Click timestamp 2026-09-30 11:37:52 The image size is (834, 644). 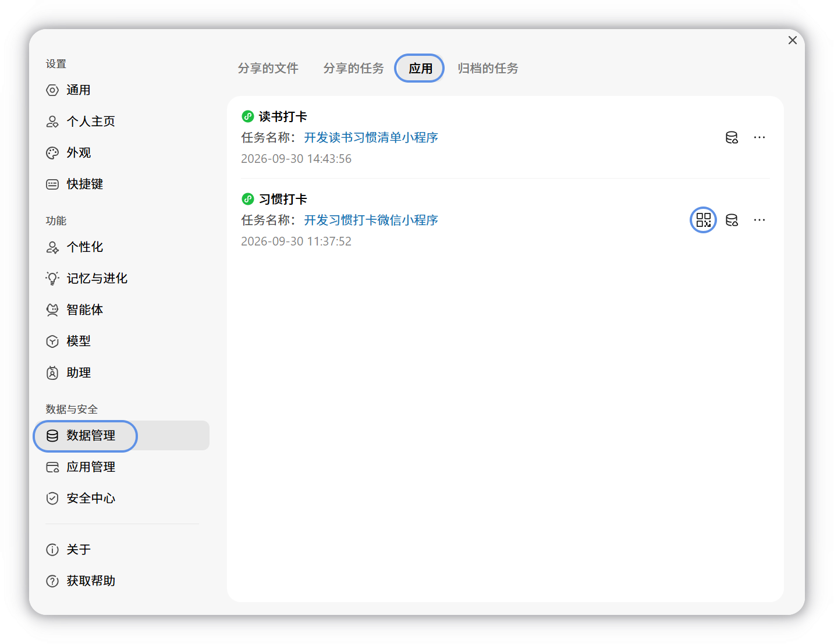[x=296, y=241]
